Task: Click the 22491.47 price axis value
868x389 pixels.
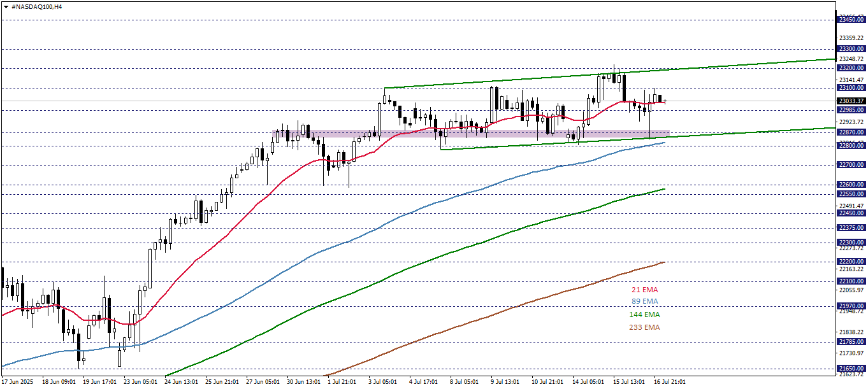Action: (x=852, y=206)
